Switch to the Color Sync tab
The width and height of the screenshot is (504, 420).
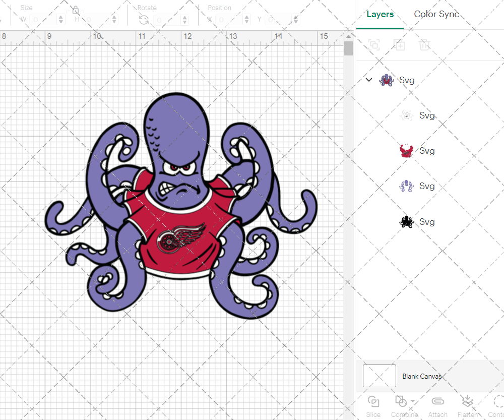point(436,14)
